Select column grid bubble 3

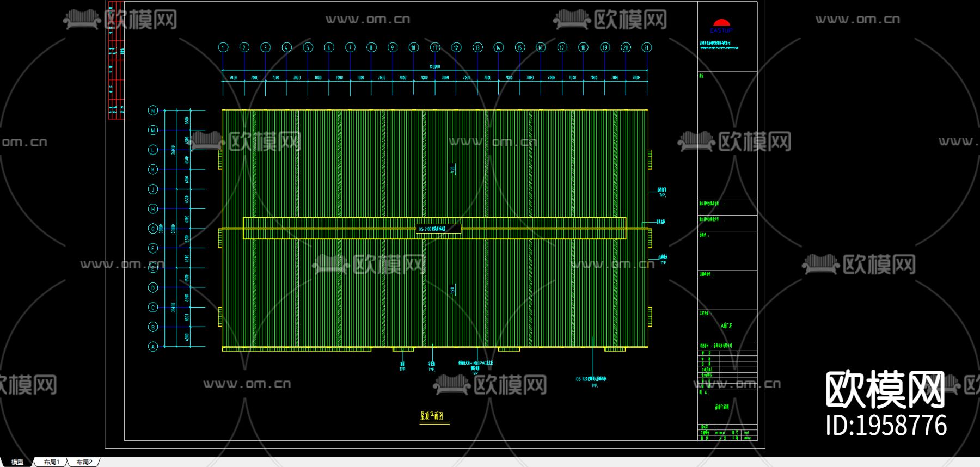[265, 47]
